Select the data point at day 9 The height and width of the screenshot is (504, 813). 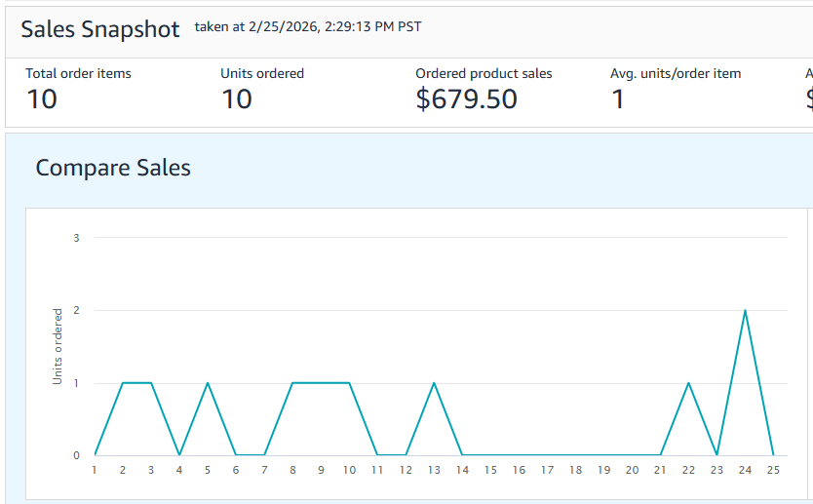click(321, 383)
